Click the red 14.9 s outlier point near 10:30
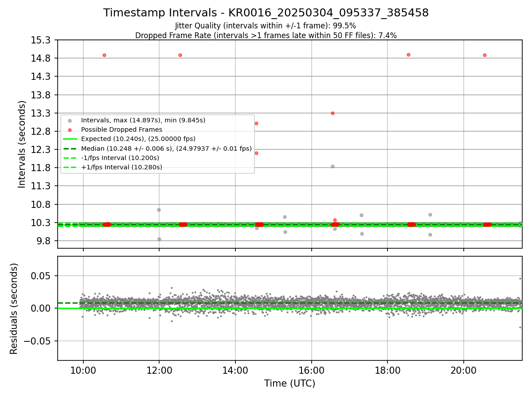 (x=104, y=55)
